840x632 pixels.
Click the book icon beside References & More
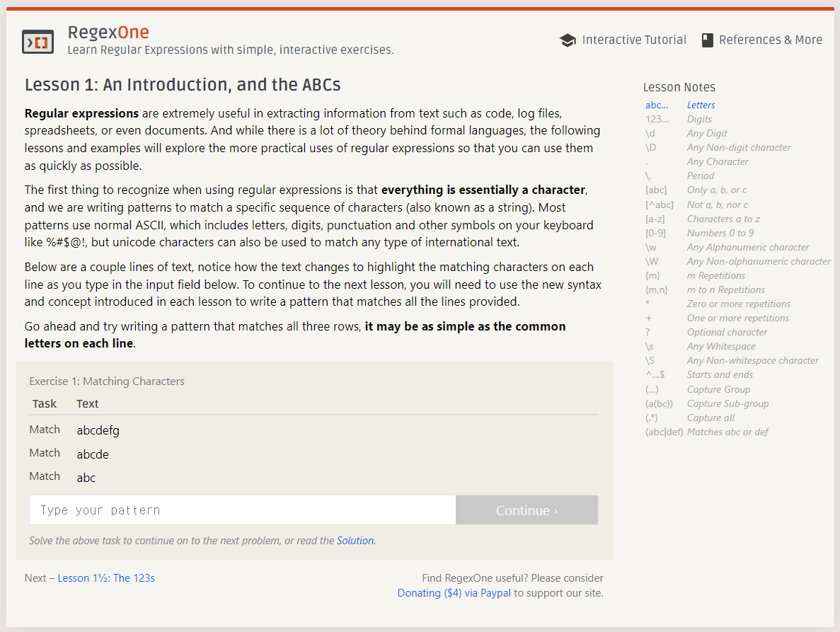point(708,40)
